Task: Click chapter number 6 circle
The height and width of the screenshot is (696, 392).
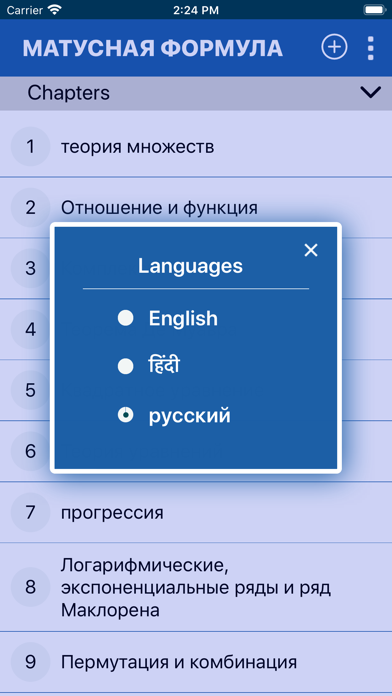Action: (x=30, y=451)
